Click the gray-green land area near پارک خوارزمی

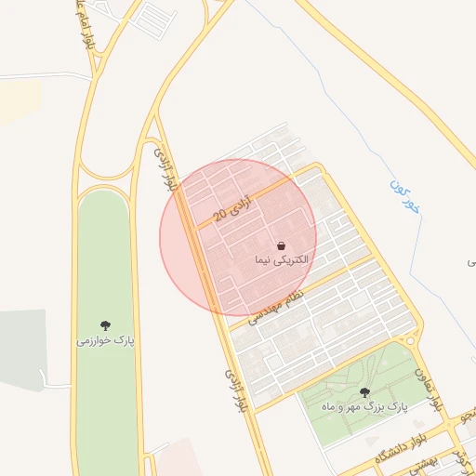point(22,349)
